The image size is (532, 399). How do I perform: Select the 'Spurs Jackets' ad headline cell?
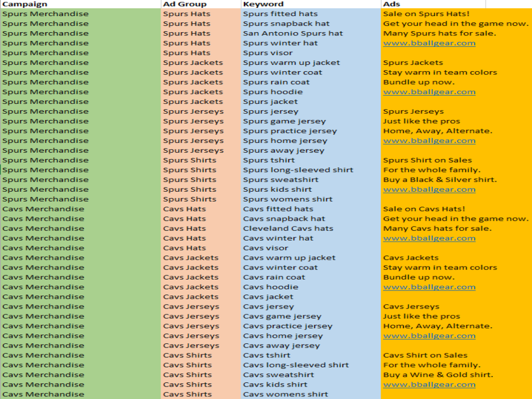413,63
